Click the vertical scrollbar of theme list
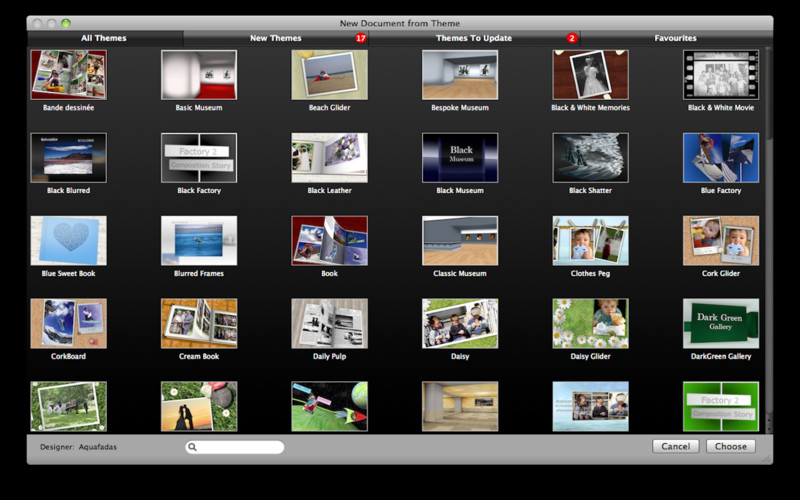The image size is (800, 500). click(x=768, y=240)
